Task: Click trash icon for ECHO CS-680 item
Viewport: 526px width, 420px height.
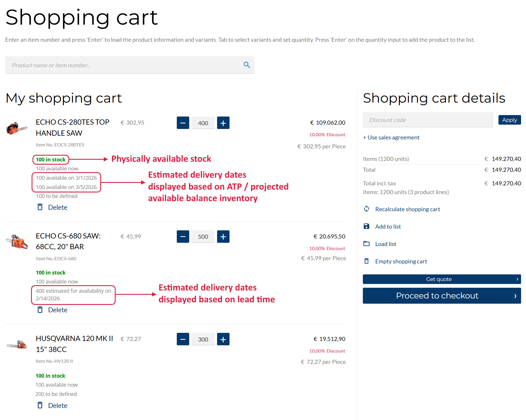Action: click(40, 310)
